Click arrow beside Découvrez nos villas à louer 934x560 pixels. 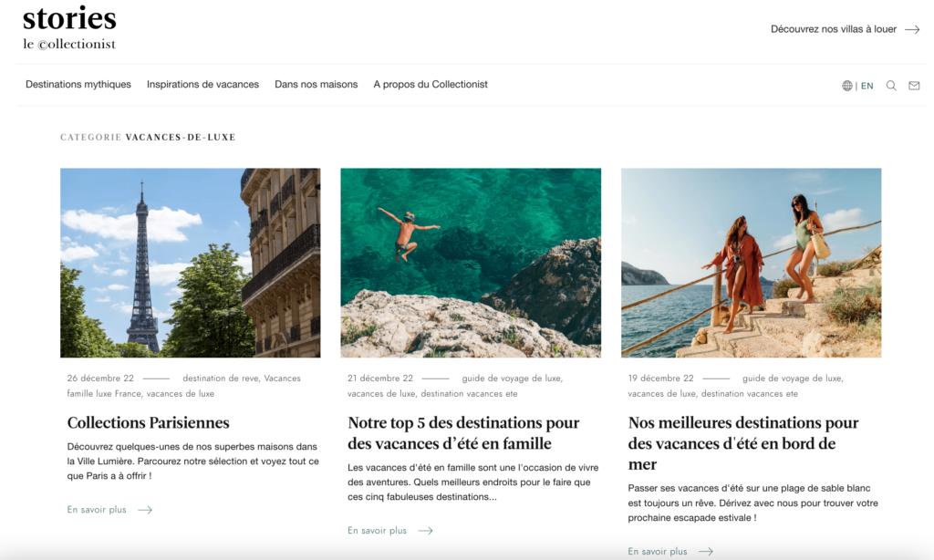912,29
